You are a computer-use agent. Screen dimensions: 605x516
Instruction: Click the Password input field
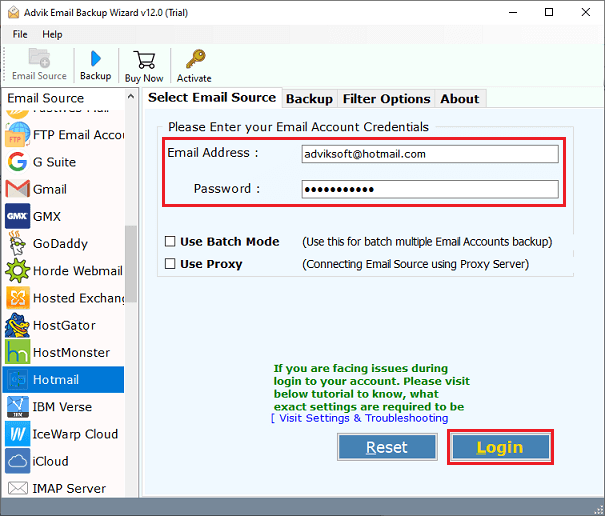[x=430, y=189]
